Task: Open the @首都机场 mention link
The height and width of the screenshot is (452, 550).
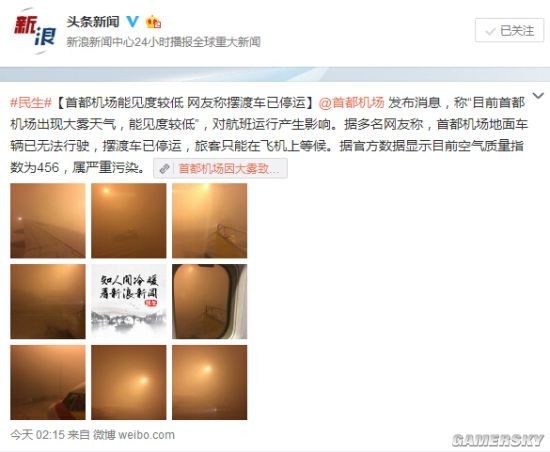Action: (x=351, y=103)
